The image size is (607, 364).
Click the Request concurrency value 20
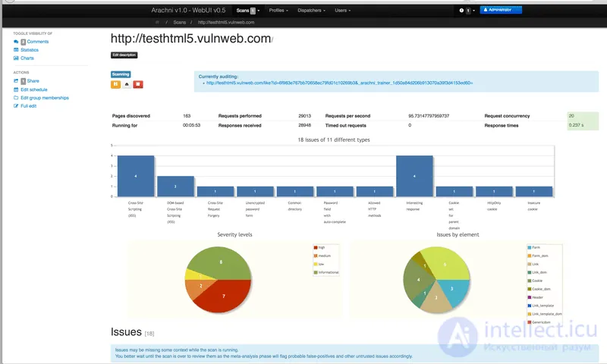click(x=571, y=116)
